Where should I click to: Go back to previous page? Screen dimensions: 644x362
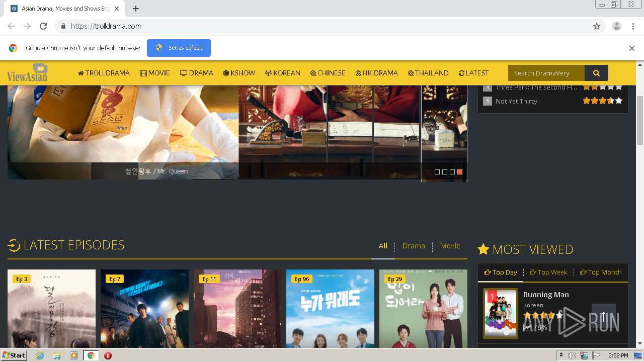click(11, 26)
